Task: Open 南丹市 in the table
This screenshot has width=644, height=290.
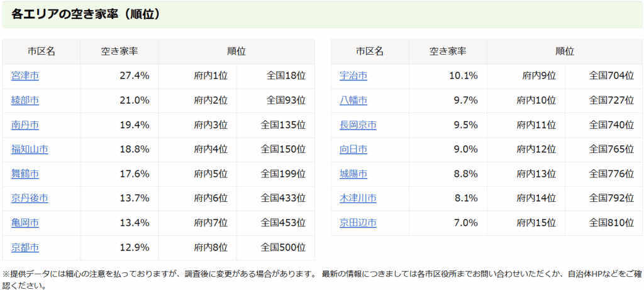Action: point(25,125)
